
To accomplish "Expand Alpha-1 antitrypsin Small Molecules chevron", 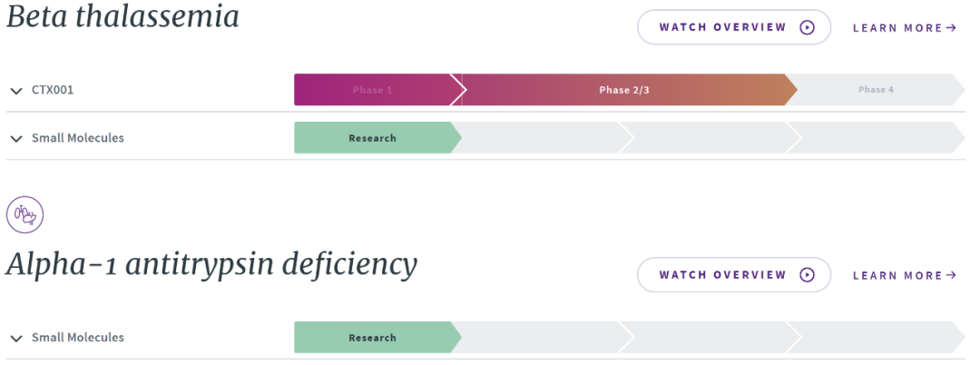I will pos(16,339).
